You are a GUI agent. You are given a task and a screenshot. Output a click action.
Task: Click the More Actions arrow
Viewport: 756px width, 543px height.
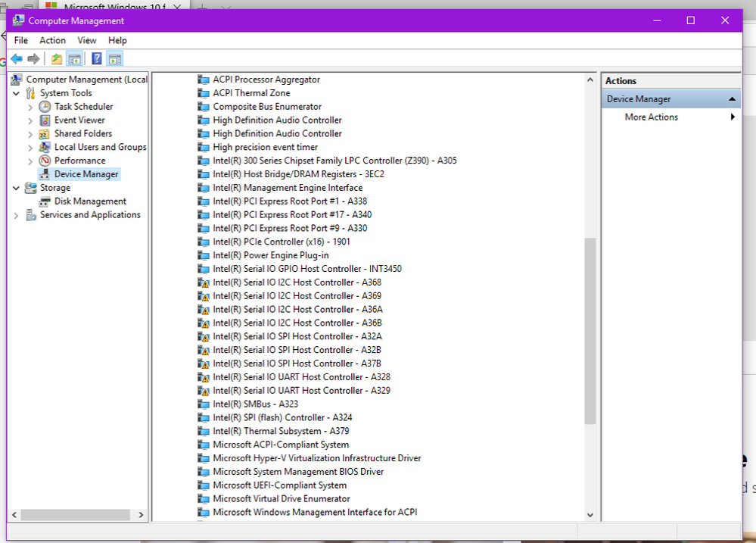click(733, 117)
